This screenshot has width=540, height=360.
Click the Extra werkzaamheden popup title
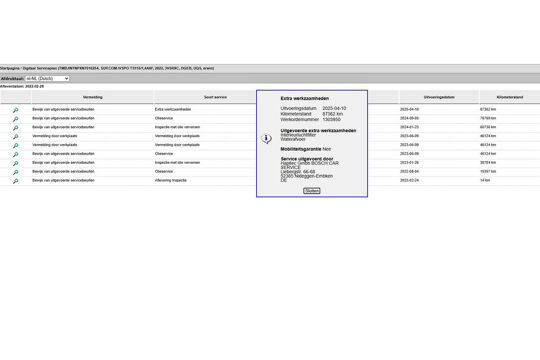tap(304, 98)
